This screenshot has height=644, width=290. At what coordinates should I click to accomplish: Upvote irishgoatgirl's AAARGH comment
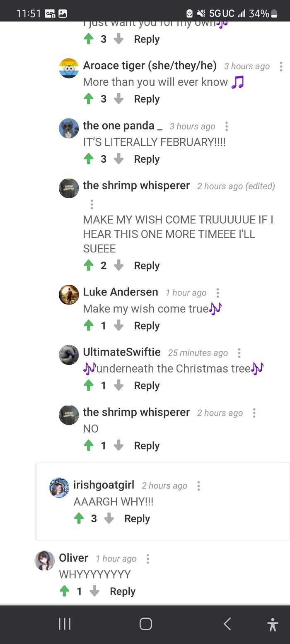tap(79, 518)
